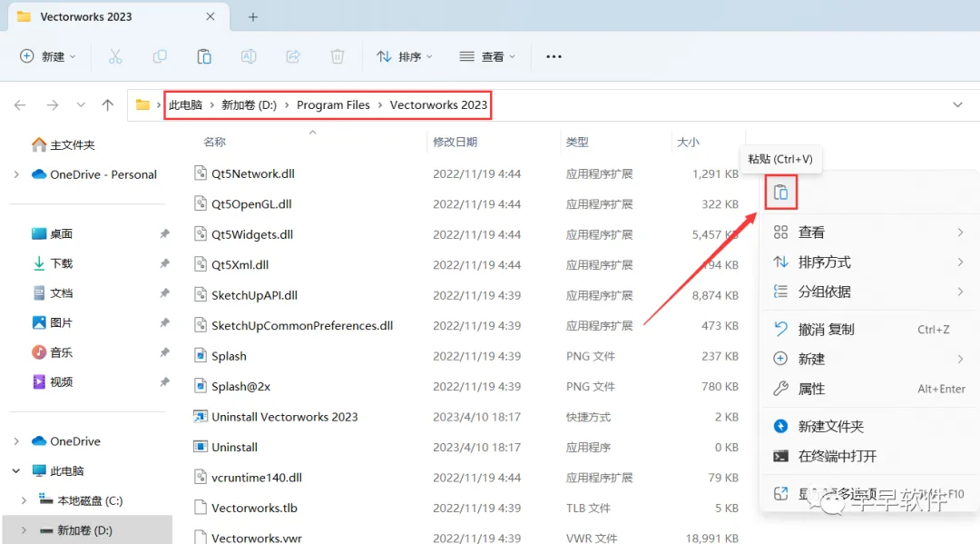The height and width of the screenshot is (544, 980).
Task: Select 主文件夹 in navigation pane
Action: coord(64,145)
